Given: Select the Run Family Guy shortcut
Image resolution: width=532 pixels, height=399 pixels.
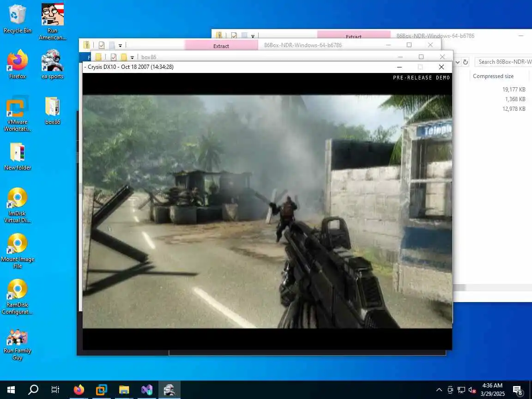Looking at the screenshot, I should [x=17, y=345].
